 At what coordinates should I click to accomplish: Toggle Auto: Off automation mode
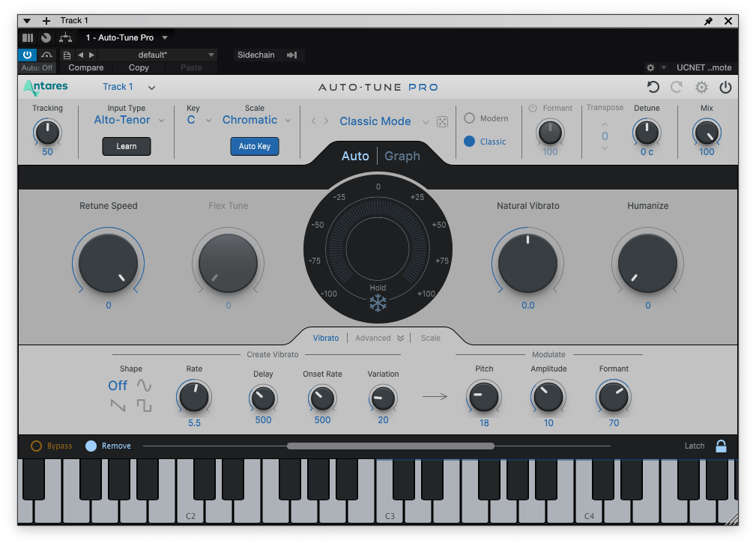click(x=37, y=68)
